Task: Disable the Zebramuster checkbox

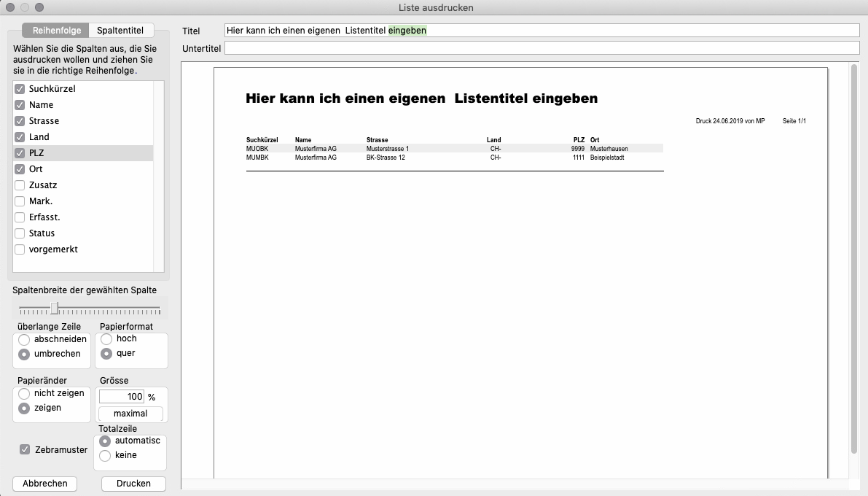Action: point(25,450)
